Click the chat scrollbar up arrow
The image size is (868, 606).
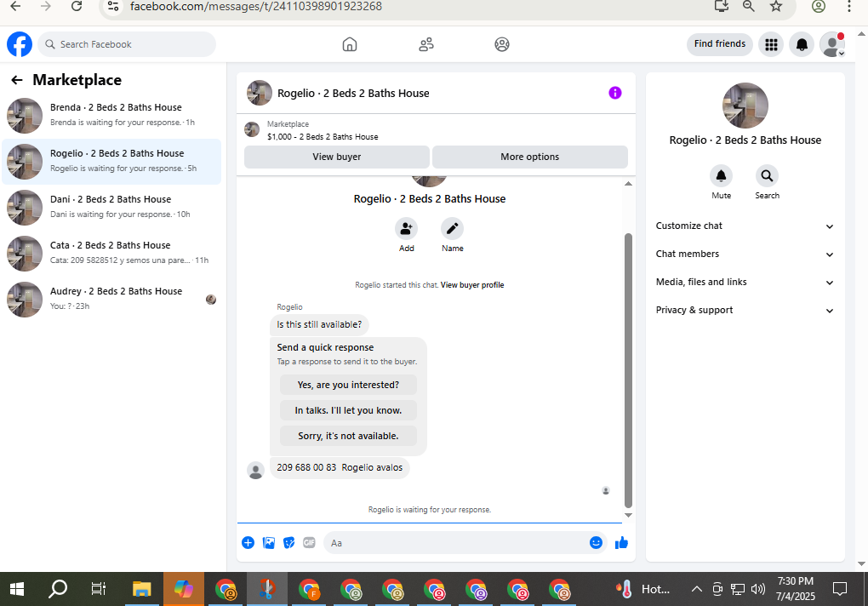click(x=628, y=184)
